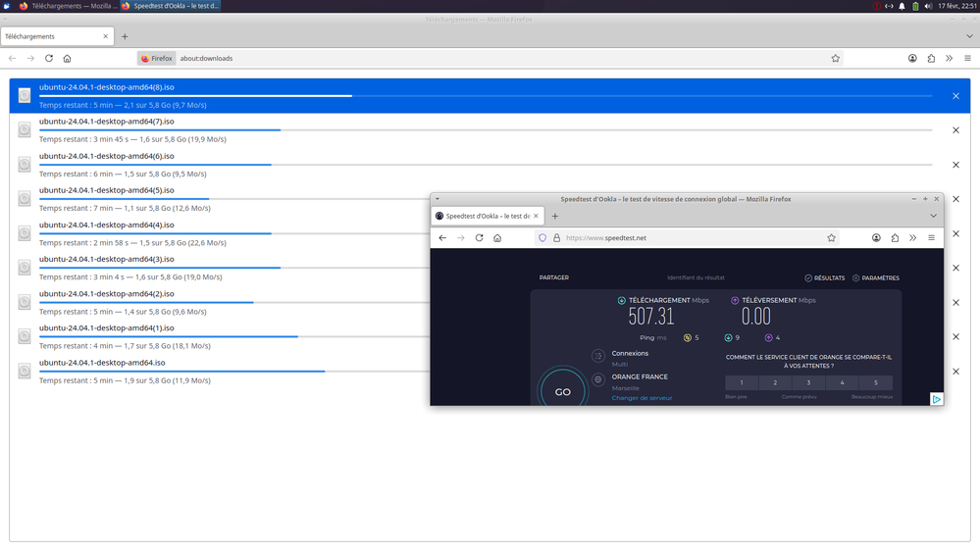Rate Orange service with score 1
Image resolution: width=980 pixels, height=551 pixels.
(x=742, y=382)
